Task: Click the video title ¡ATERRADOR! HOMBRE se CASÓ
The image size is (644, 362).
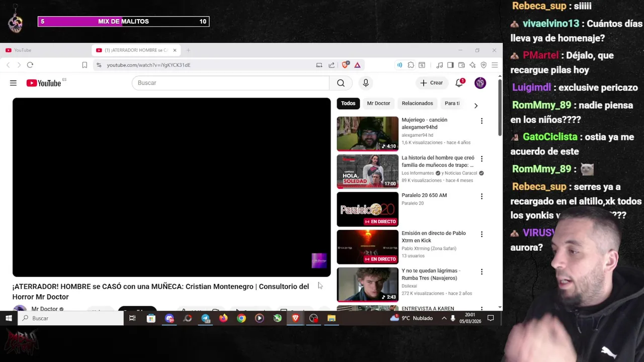Action: tap(160, 292)
